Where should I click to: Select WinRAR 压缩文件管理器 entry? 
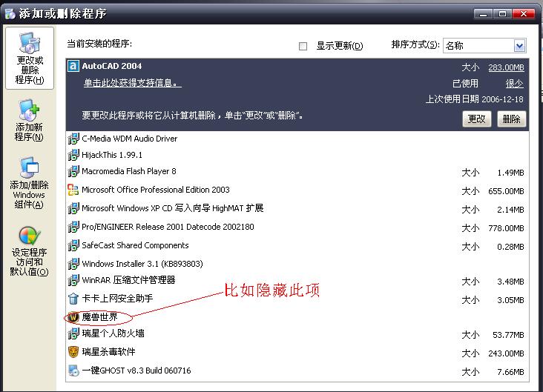click(297, 280)
